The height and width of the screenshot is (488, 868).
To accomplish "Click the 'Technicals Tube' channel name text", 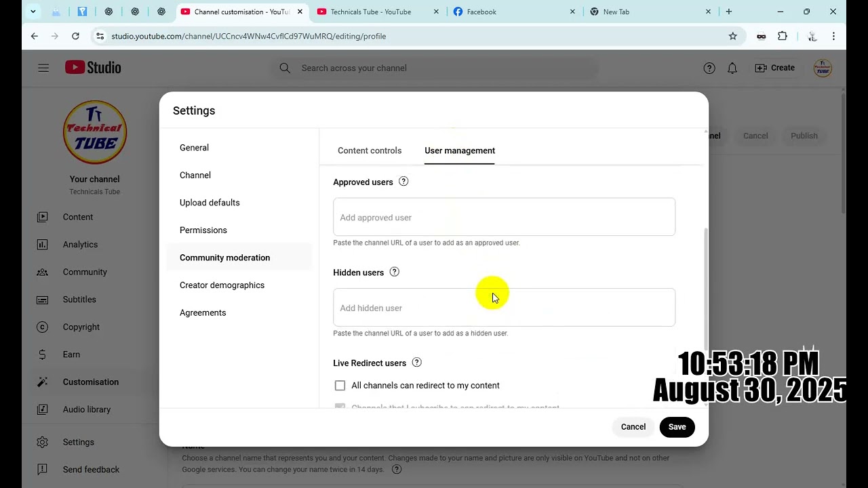I will coord(95,192).
